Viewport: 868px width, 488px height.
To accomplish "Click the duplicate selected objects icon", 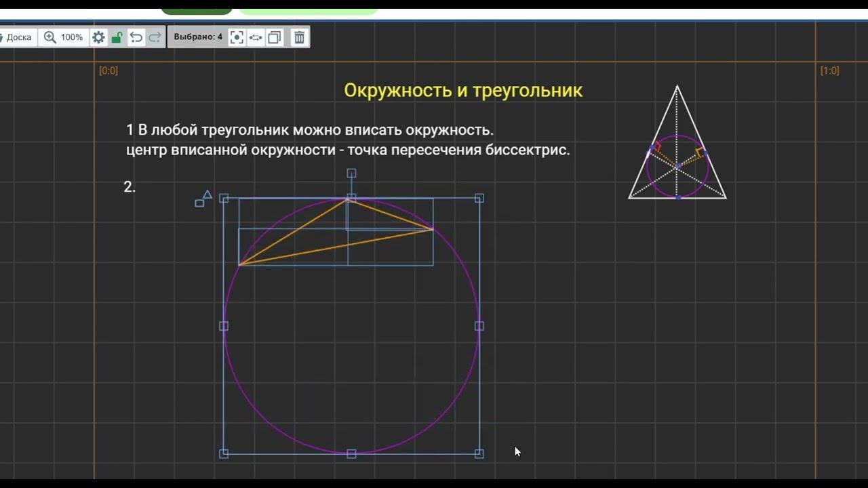I will (x=275, y=37).
